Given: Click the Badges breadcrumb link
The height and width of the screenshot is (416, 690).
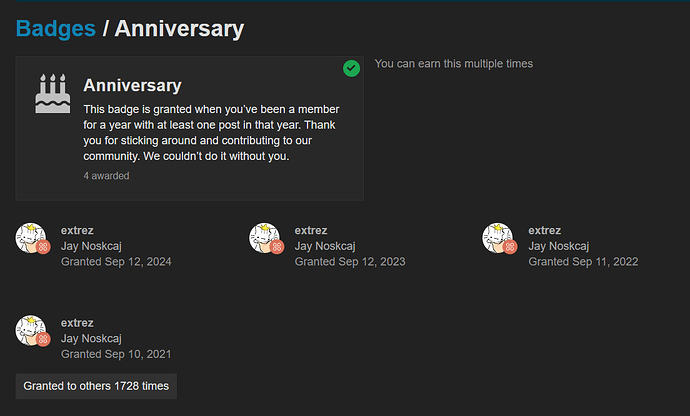Looking at the screenshot, I should tap(55, 28).
